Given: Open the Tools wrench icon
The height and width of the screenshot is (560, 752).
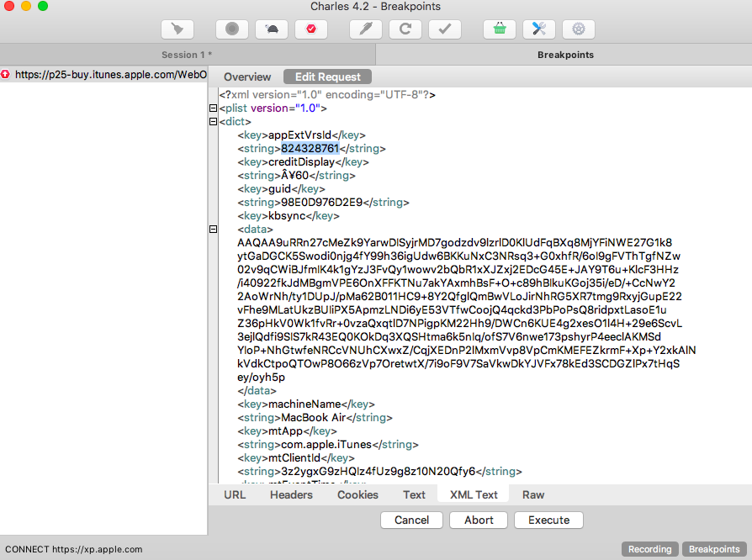Looking at the screenshot, I should point(539,29).
